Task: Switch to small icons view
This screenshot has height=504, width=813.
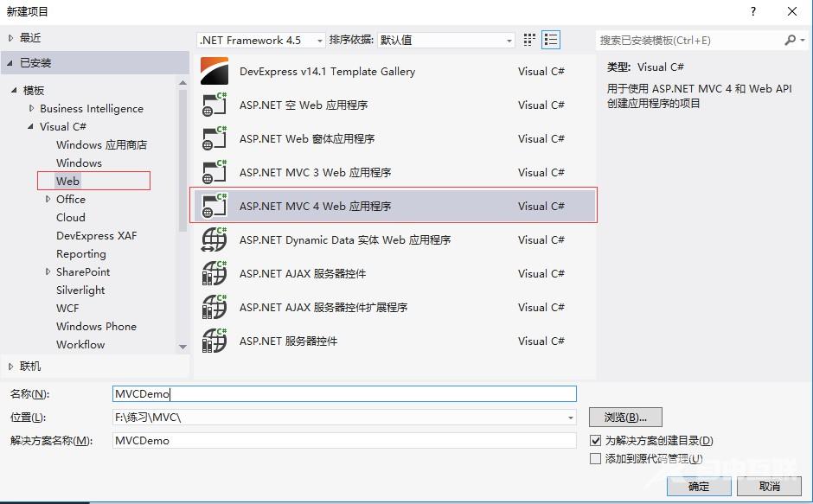Action: 529,40
